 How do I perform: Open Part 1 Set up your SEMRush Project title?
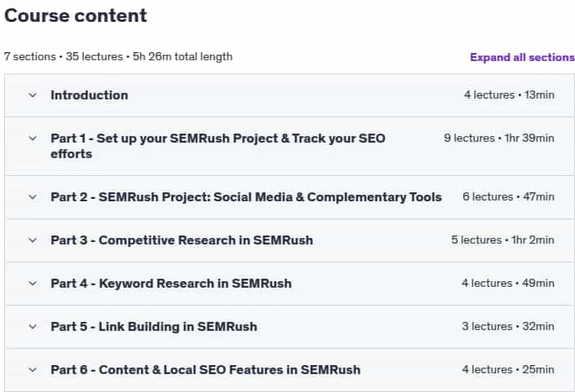click(x=218, y=146)
